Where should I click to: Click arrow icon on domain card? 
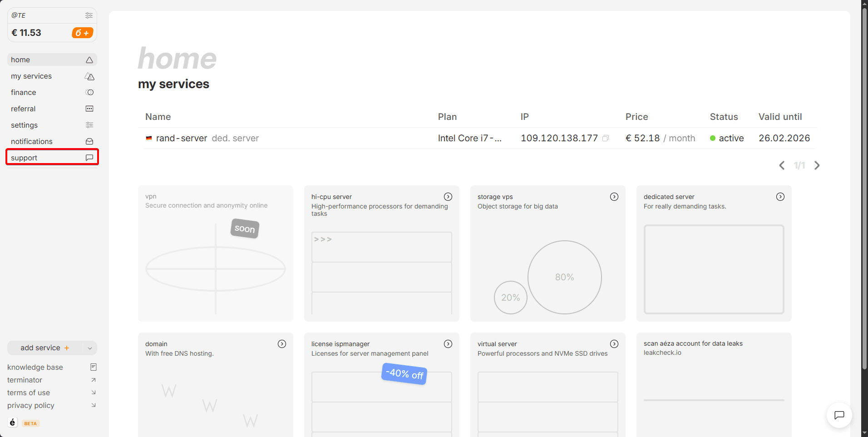281,344
